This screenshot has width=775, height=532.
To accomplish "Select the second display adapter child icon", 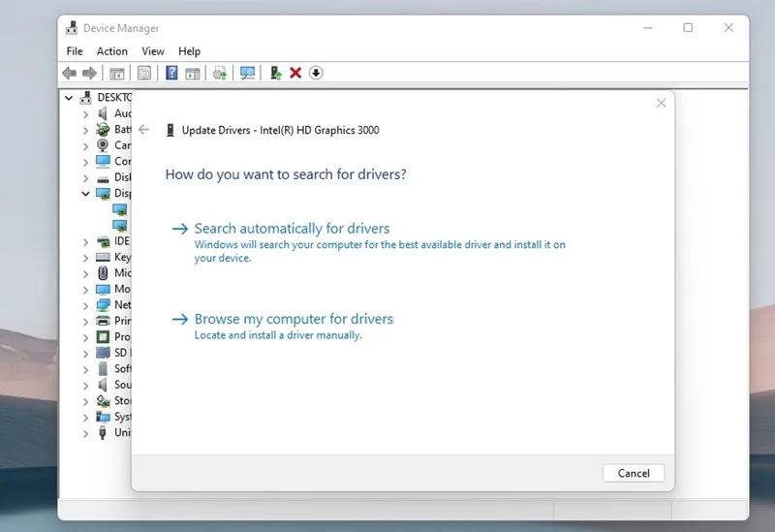I will [x=119, y=226].
